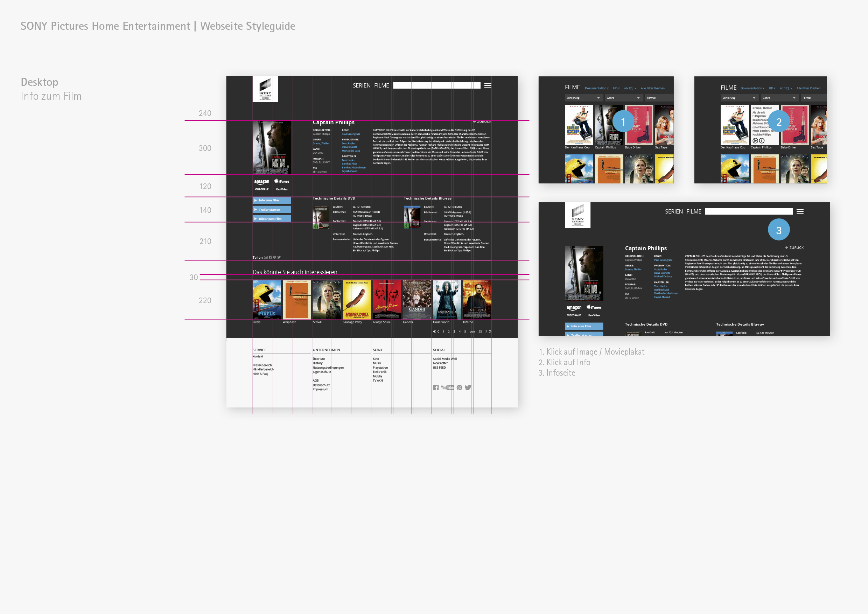Share via email icon next to Teilen
This screenshot has height=614, width=868.
coord(266,258)
